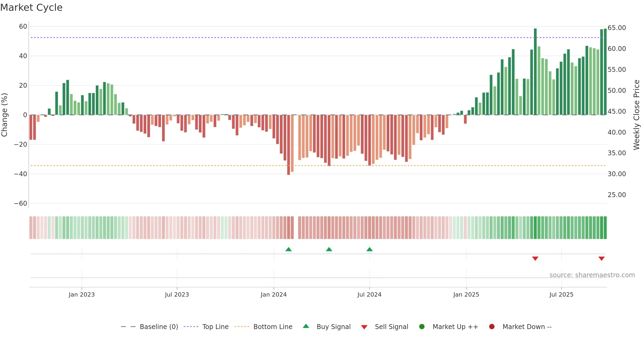The width and height of the screenshot is (644, 362).
Task: Click the Jul 2025 axis label
Action: [x=561, y=294]
